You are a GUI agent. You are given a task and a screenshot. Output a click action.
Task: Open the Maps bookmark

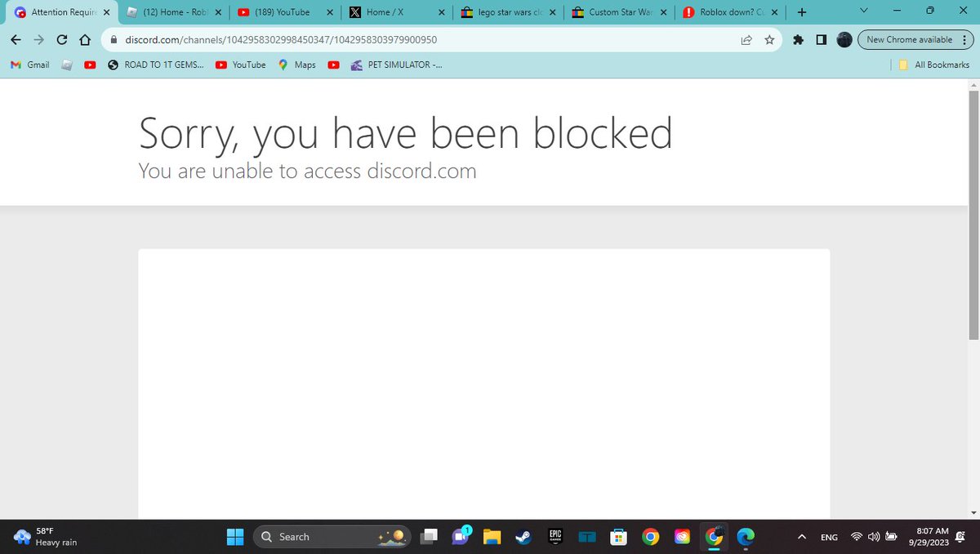[x=297, y=65]
